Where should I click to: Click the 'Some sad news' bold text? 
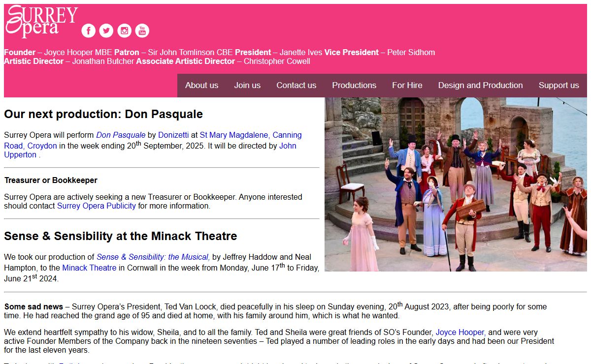pos(33,306)
